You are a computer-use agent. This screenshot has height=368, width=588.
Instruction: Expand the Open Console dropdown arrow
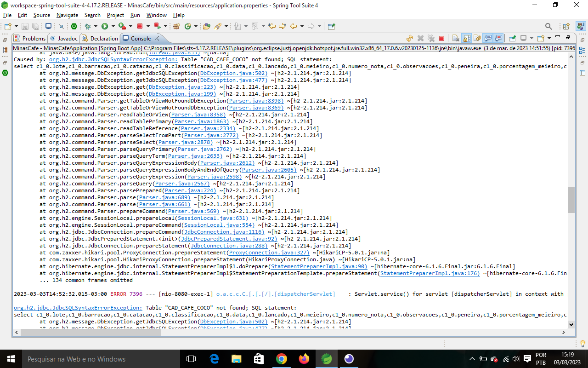[x=549, y=39]
